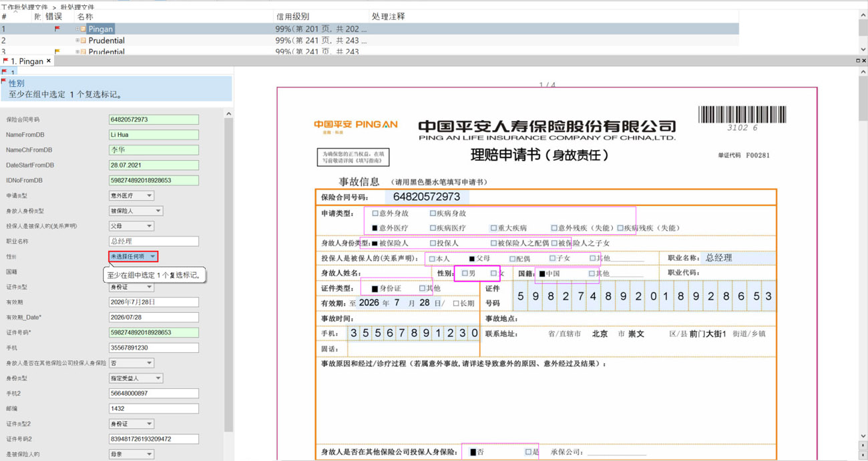This screenshot has width=868, height=461.
Task: Click the document viewer vertical scrollbar thumb
Action: (x=863, y=98)
